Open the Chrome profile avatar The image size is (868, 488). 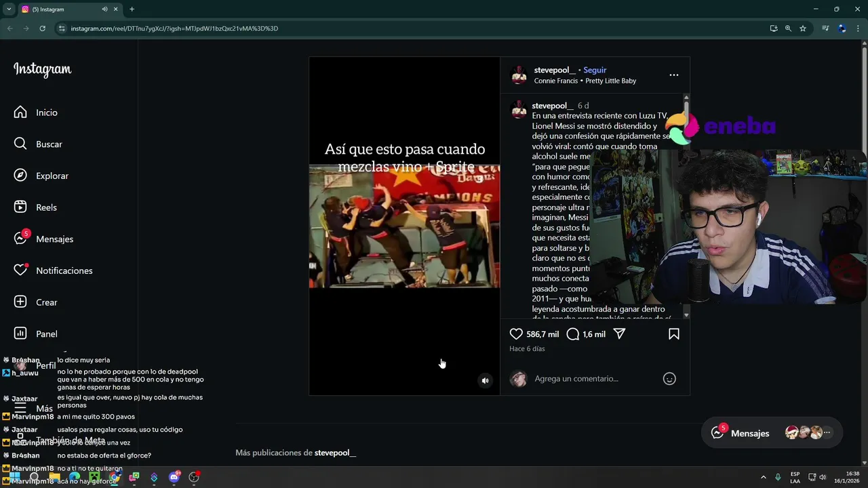[842, 28]
